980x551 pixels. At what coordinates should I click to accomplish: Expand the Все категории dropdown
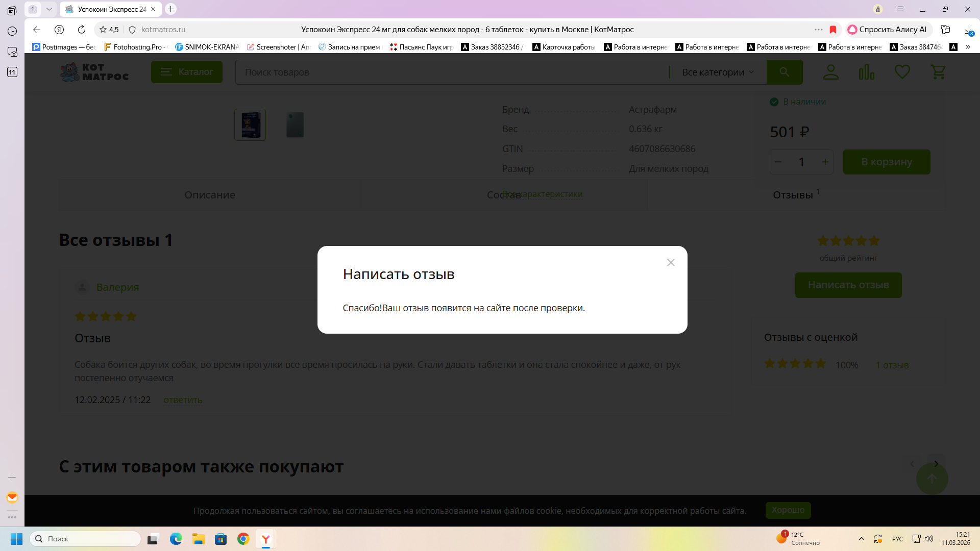tap(718, 72)
